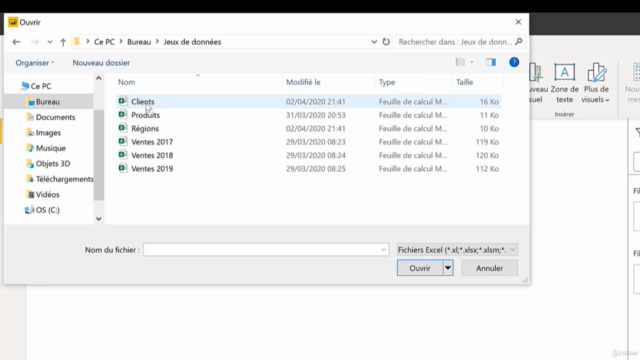Sort files by Taille column

click(464, 82)
